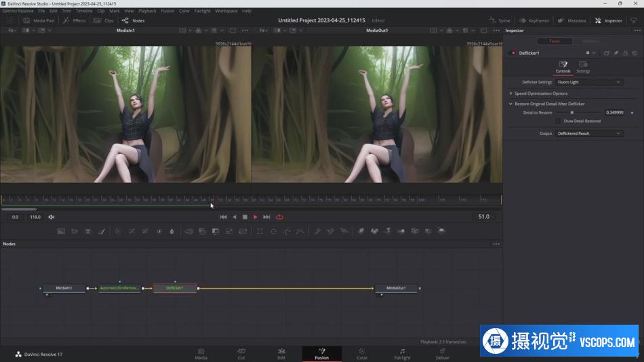
Task: Open the Effects library panel
Action: click(75, 20)
